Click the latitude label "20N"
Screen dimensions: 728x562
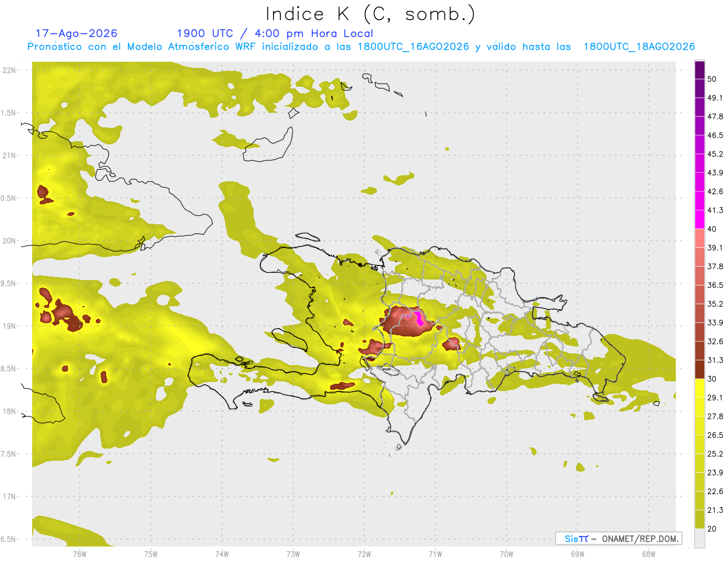(9, 241)
